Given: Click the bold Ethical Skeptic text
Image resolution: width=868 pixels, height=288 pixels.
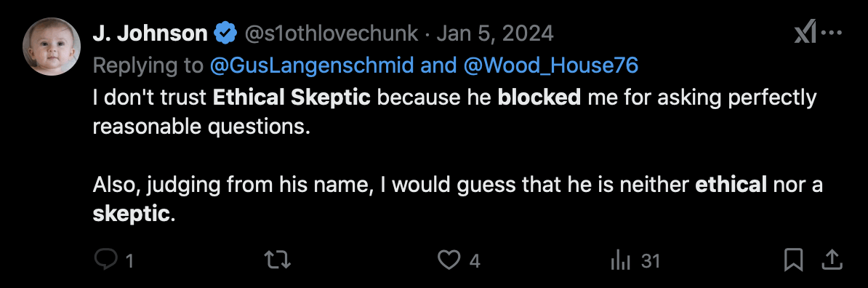Looking at the screenshot, I should click(292, 97).
